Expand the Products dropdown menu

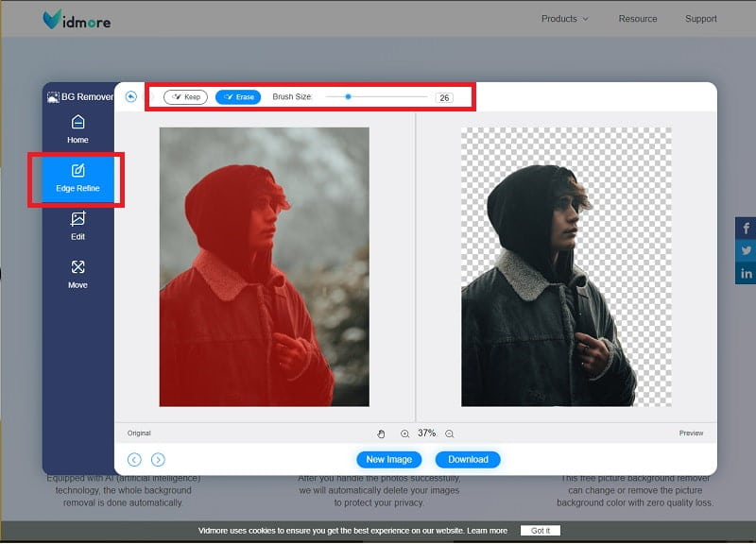[x=565, y=19]
